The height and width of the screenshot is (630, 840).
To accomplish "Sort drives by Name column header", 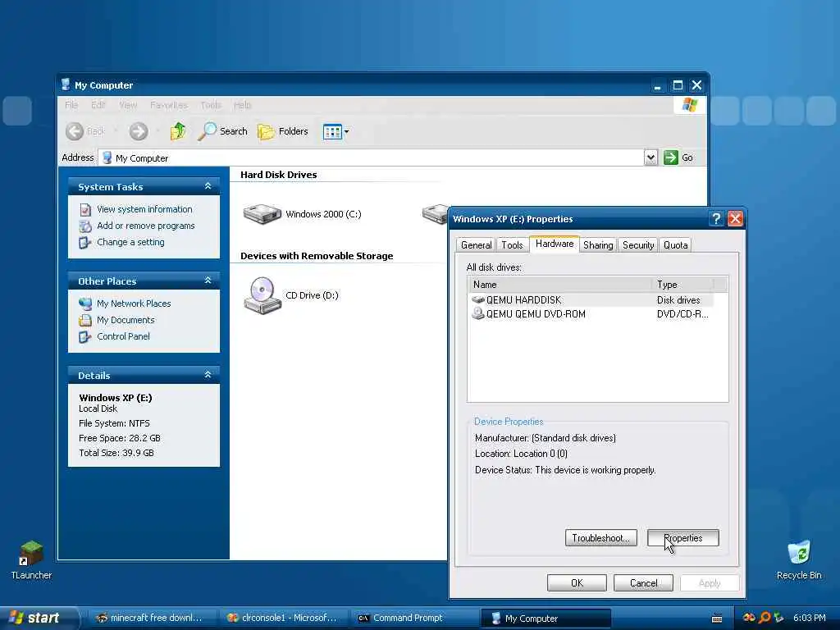I will (x=559, y=285).
